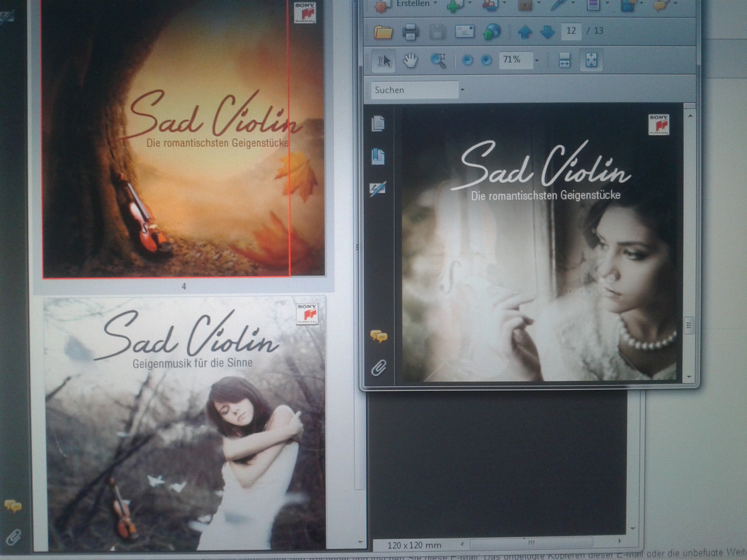Click the Suchen search field
747x560 pixels.
[x=414, y=90]
